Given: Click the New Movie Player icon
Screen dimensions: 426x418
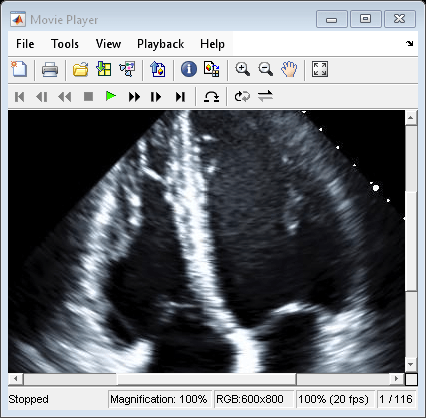Looking at the screenshot, I should click(19, 69).
